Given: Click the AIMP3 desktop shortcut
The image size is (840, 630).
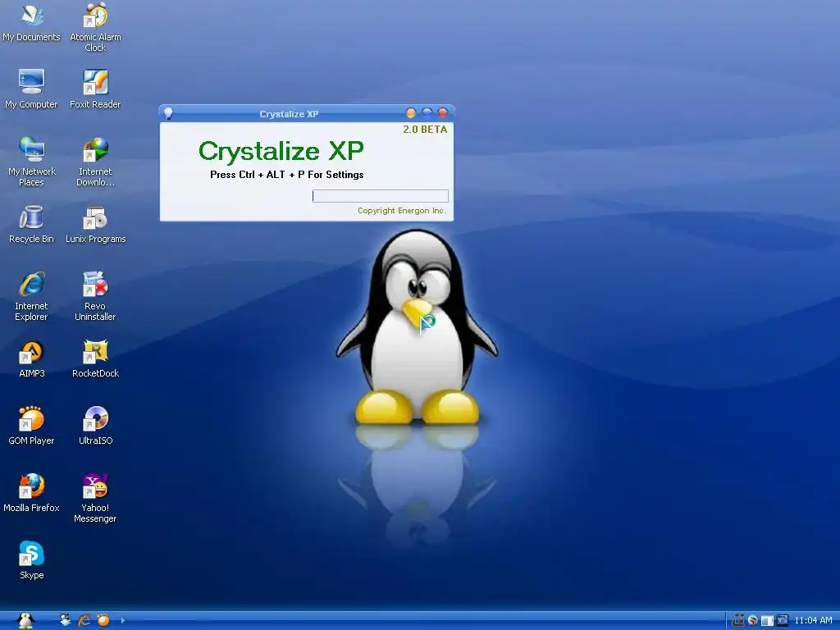Looking at the screenshot, I should pos(32,358).
